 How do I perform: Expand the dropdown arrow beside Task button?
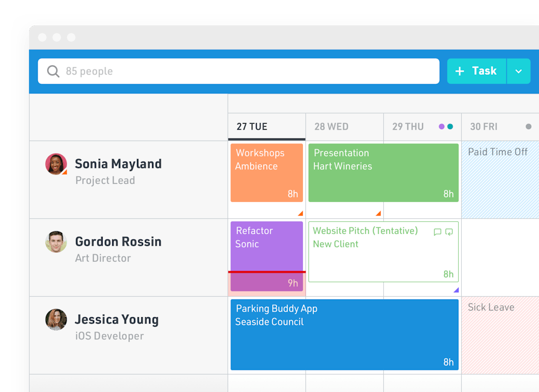(x=518, y=71)
